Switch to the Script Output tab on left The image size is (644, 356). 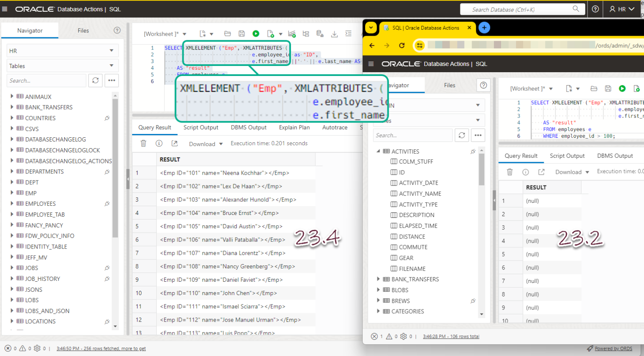point(200,128)
